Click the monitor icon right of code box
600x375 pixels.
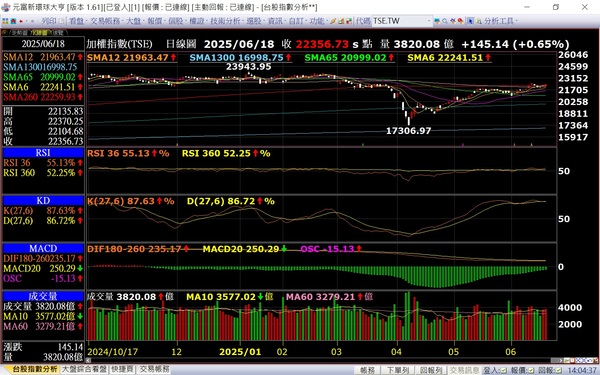[x=437, y=21]
